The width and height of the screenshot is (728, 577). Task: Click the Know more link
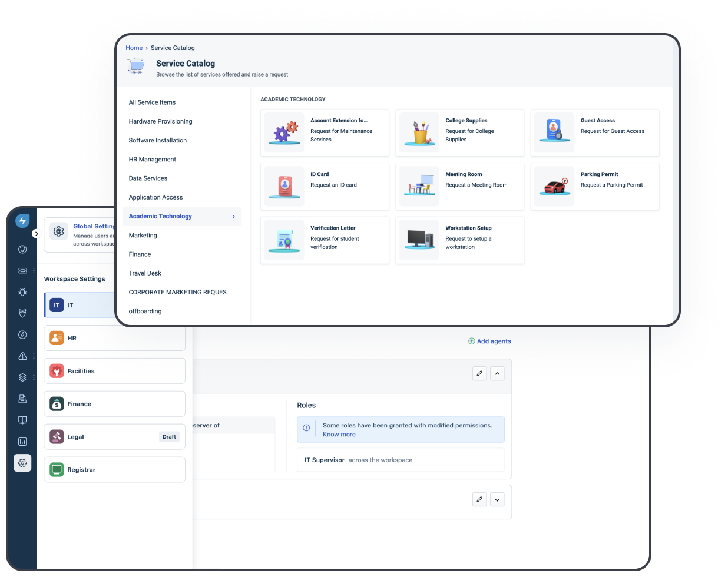tap(339, 435)
